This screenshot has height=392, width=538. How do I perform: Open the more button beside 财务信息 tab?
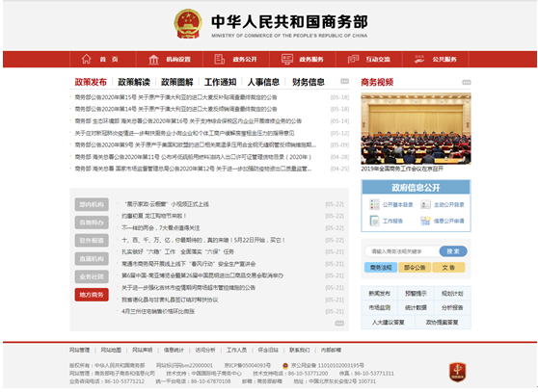tap(344, 82)
